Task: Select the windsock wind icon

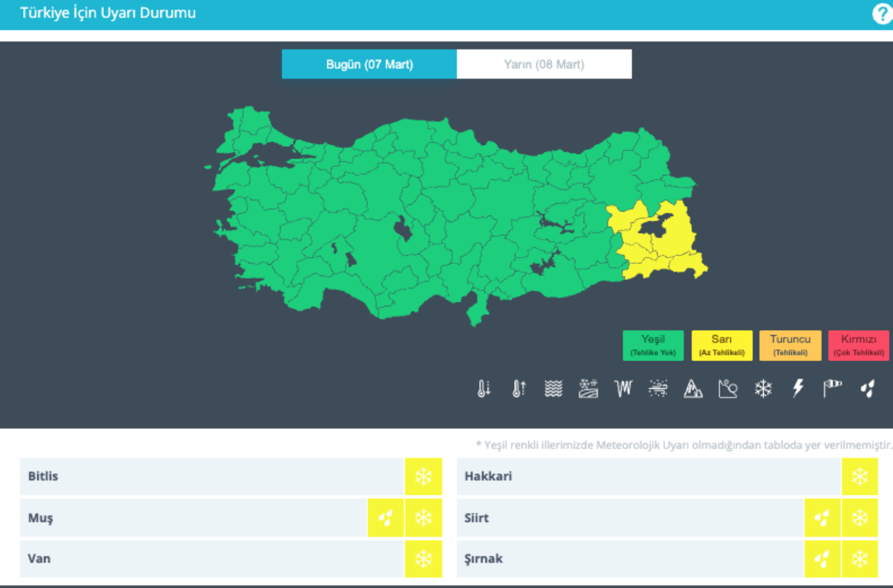Action: click(833, 389)
